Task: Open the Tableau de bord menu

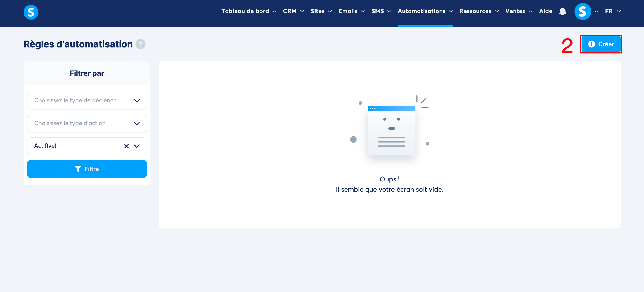Action: coord(249,11)
